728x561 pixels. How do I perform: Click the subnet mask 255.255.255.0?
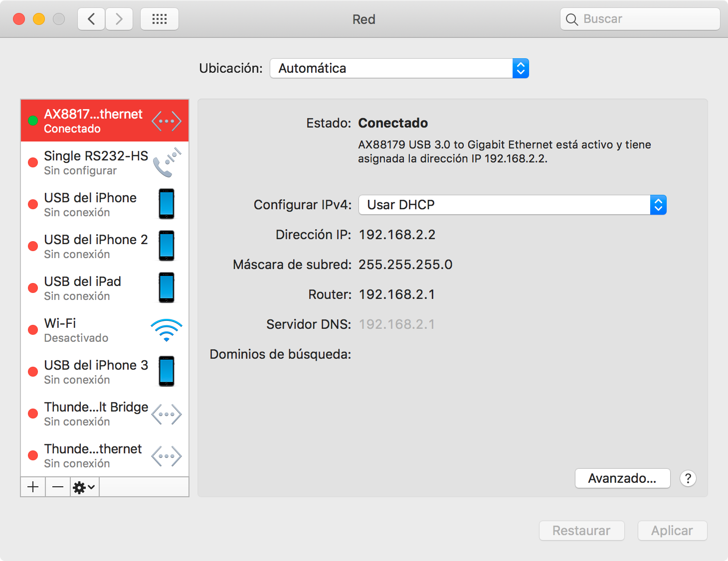coord(405,265)
